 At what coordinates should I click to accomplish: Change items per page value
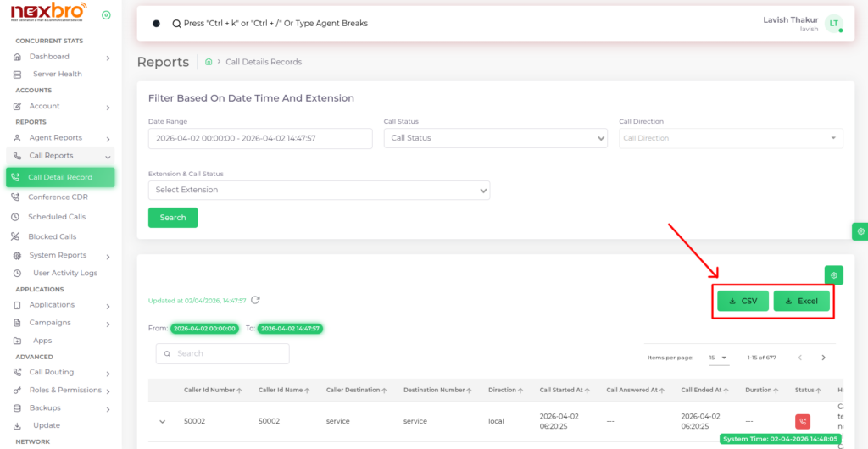718,358
